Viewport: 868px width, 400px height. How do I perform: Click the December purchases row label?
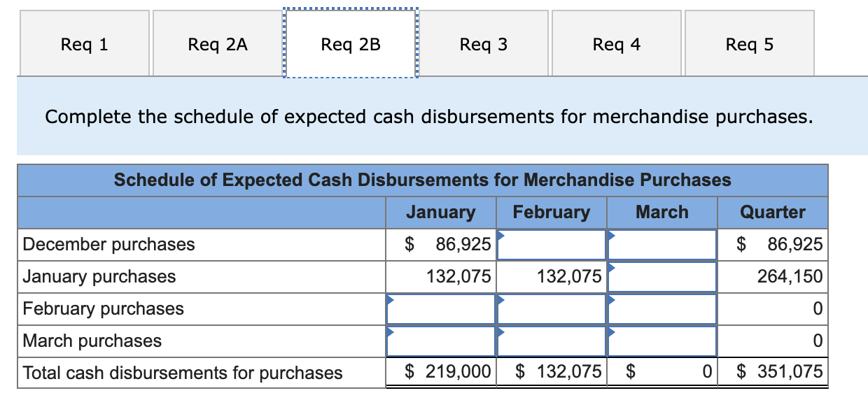[x=109, y=245]
